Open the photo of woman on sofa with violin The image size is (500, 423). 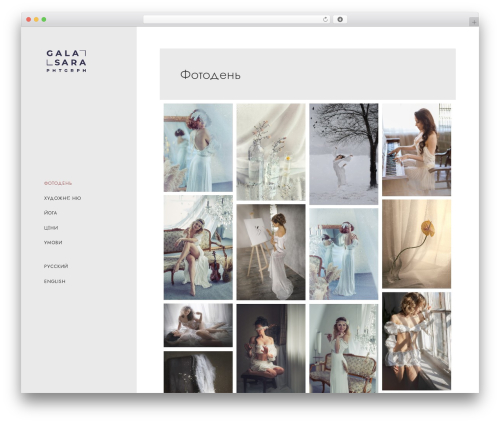(x=198, y=248)
